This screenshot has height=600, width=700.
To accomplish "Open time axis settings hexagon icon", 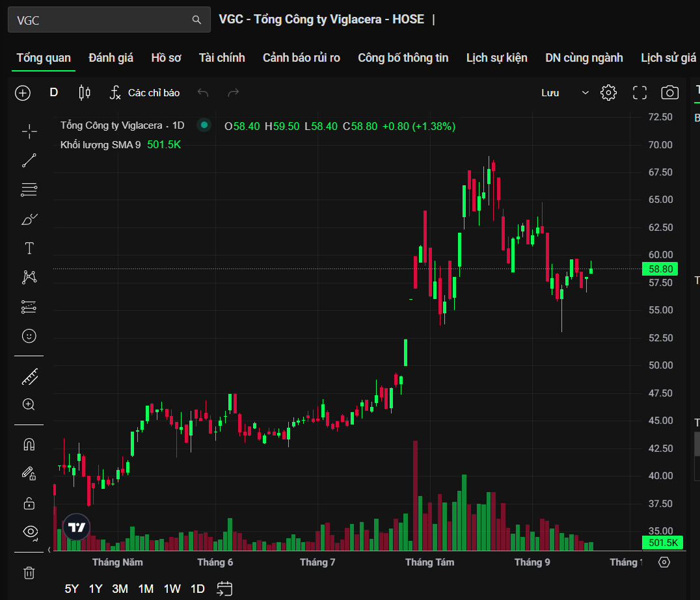I will coord(664,562).
